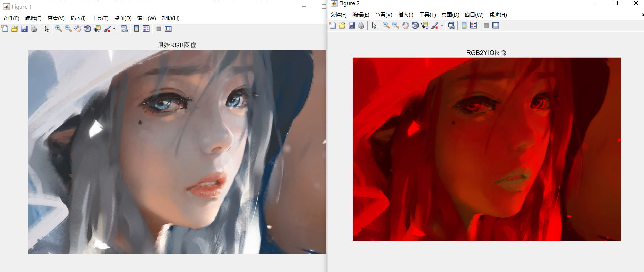644x272 pixels.
Task: Open 工具(T) menu in Figure 2
Action: tap(427, 15)
